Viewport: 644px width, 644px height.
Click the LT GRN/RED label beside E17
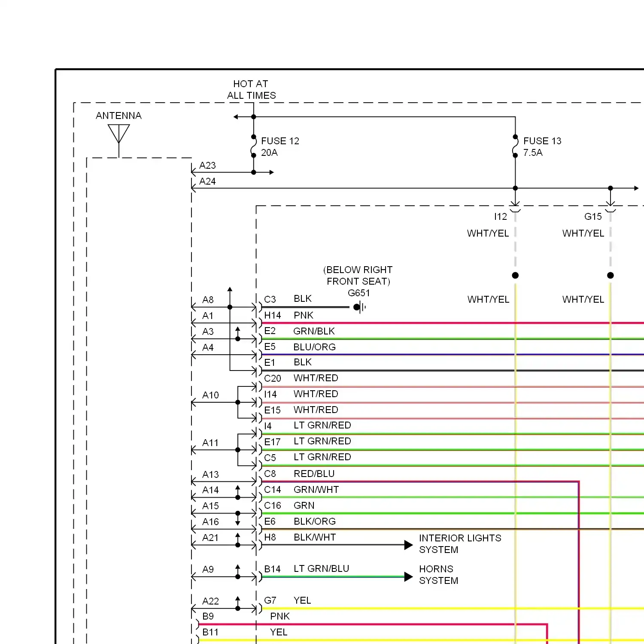322,441
